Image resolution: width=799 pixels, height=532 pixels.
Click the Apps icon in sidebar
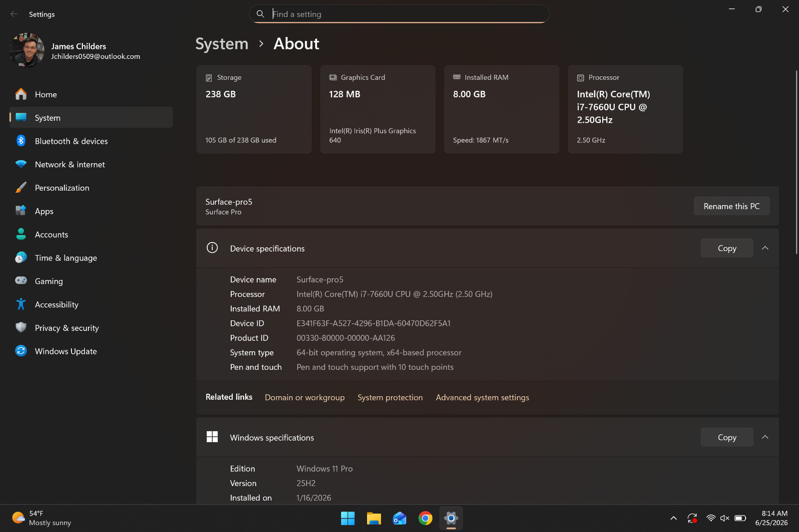tap(21, 211)
